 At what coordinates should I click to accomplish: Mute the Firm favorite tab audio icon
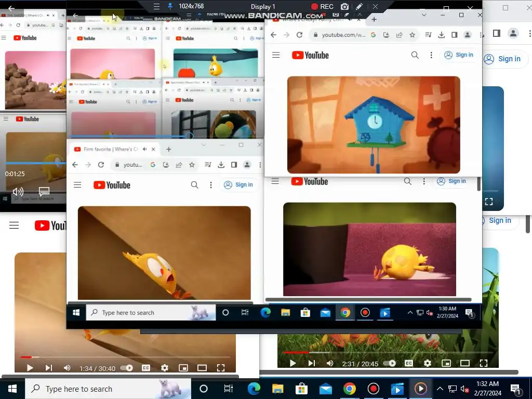coord(145,149)
